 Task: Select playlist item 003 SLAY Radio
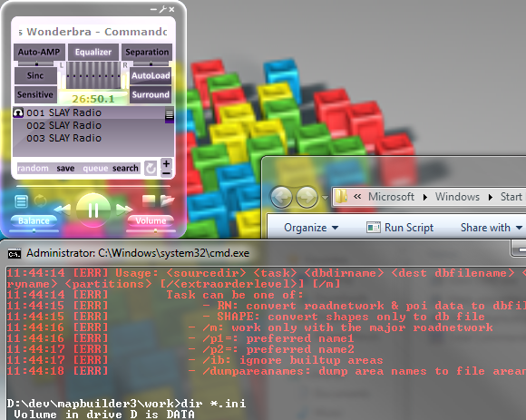point(89,138)
